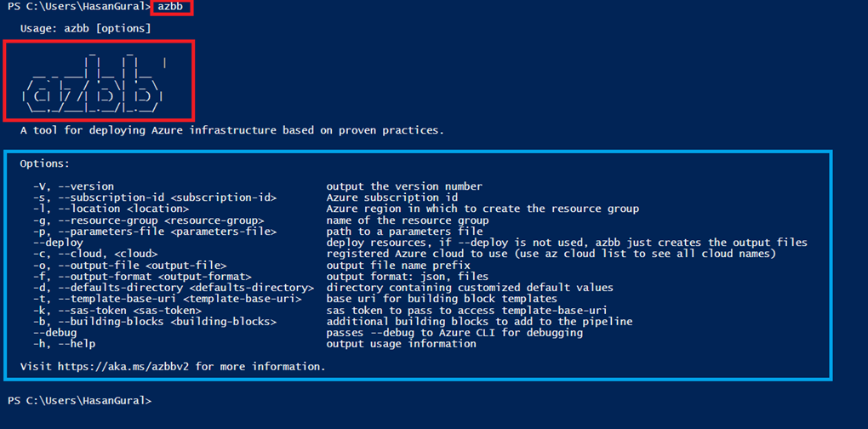Click the '-p, --parameters-file' option
The height and width of the screenshot is (429, 868).
(154, 232)
